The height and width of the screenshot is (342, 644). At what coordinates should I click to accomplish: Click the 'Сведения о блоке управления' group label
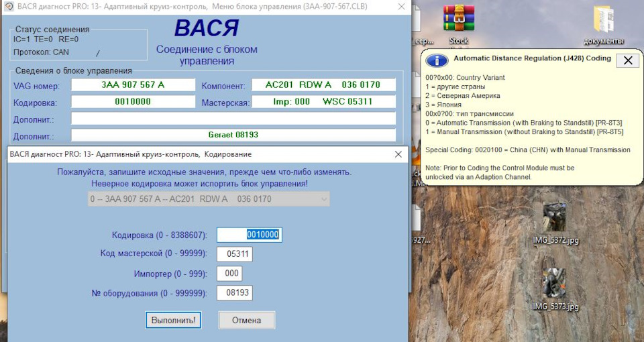pos(74,71)
